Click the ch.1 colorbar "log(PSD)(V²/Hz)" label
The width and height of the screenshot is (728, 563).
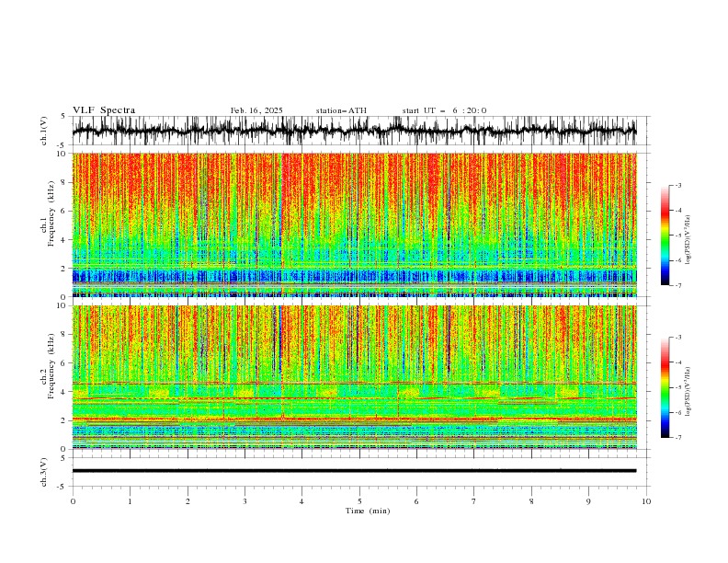click(x=688, y=240)
